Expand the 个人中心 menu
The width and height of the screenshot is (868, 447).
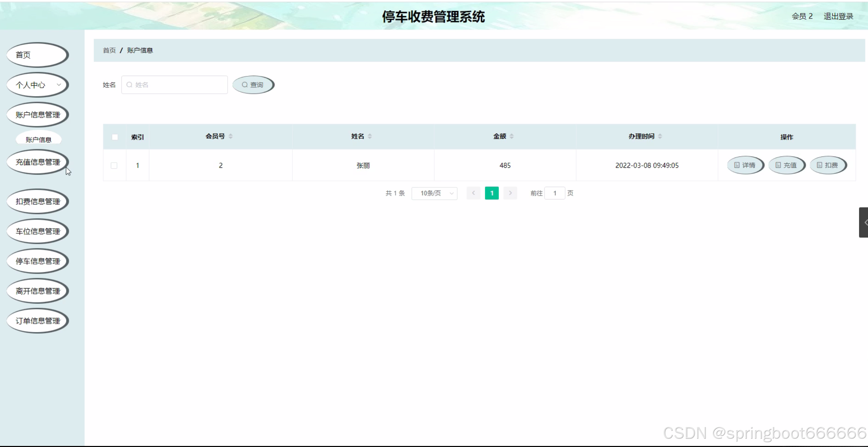[37, 85]
